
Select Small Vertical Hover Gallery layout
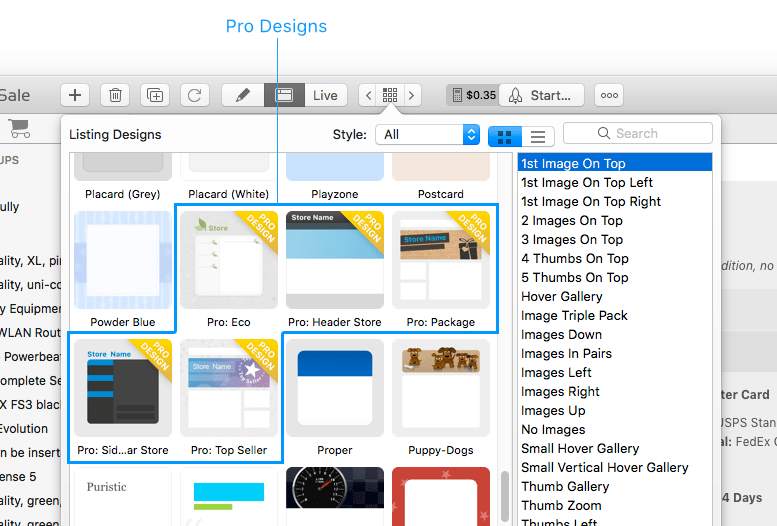[615, 468]
